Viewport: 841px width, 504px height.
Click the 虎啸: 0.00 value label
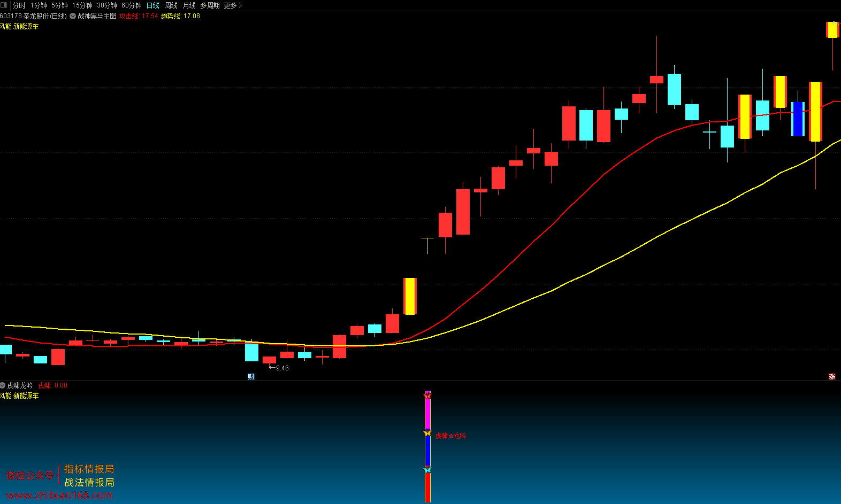(52, 385)
